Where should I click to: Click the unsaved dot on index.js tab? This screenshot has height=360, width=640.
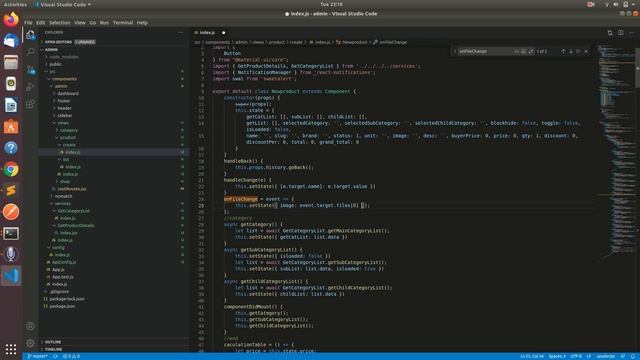point(223,33)
